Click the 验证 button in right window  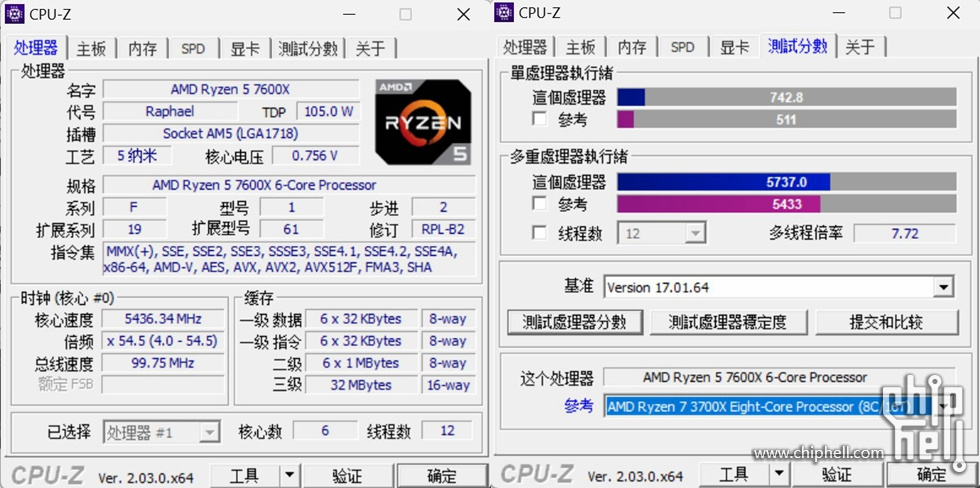click(x=837, y=476)
